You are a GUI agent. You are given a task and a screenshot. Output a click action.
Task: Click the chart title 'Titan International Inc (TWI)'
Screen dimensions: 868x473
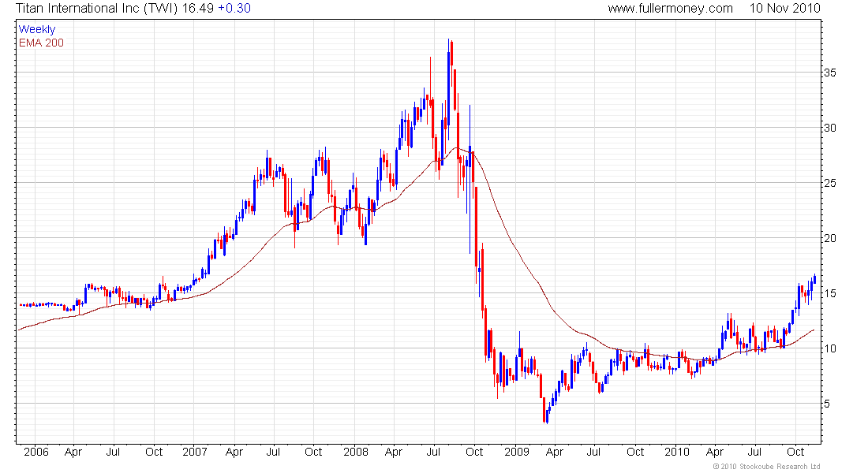coord(96,9)
